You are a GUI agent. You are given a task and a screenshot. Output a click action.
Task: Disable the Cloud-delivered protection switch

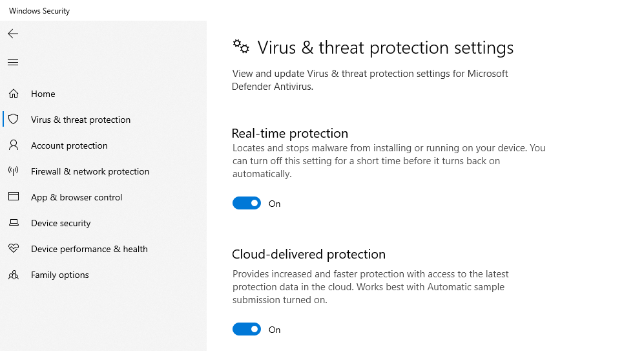pyautogui.click(x=247, y=330)
